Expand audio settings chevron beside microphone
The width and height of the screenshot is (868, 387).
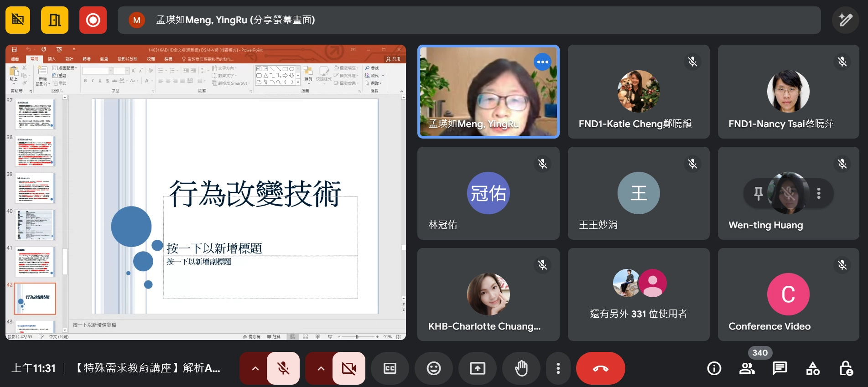pos(255,368)
